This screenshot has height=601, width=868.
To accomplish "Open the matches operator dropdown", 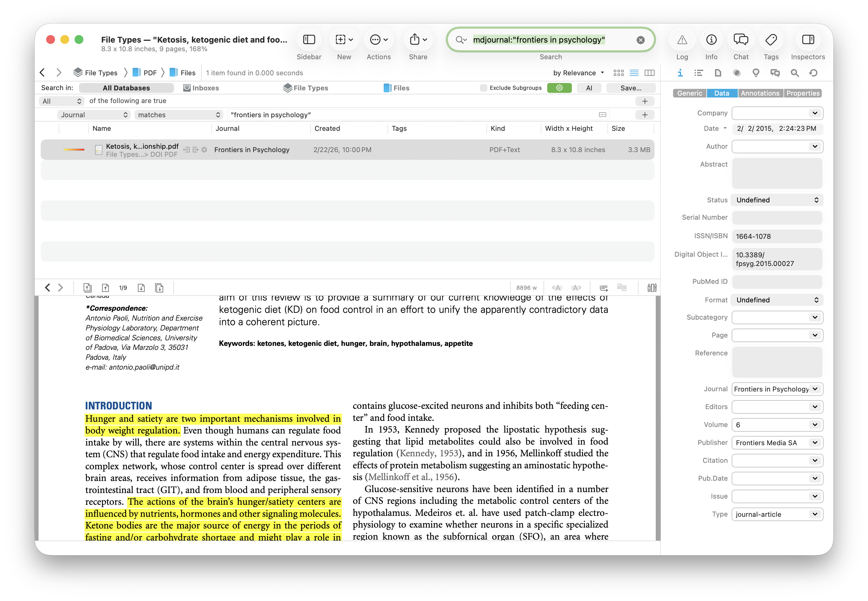I will pos(178,115).
